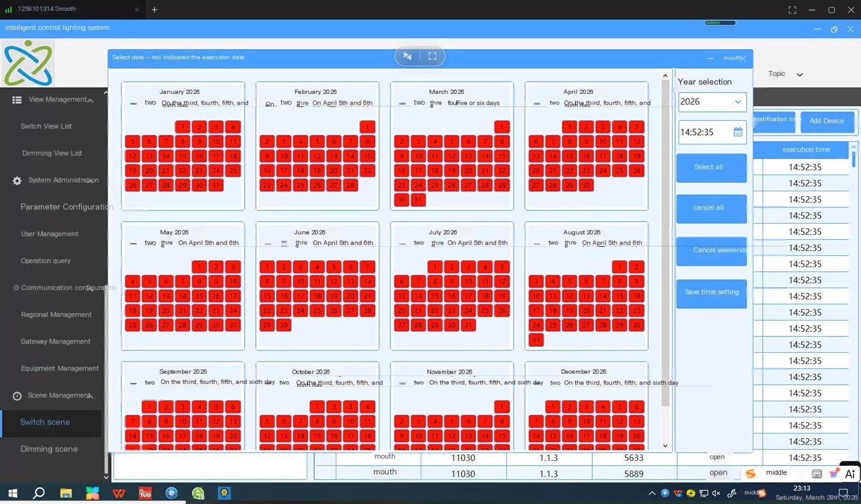The width and height of the screenshot is (861, 504).
Task: Click the calendar scroll down arrow
Action: [x=665, y=446]
